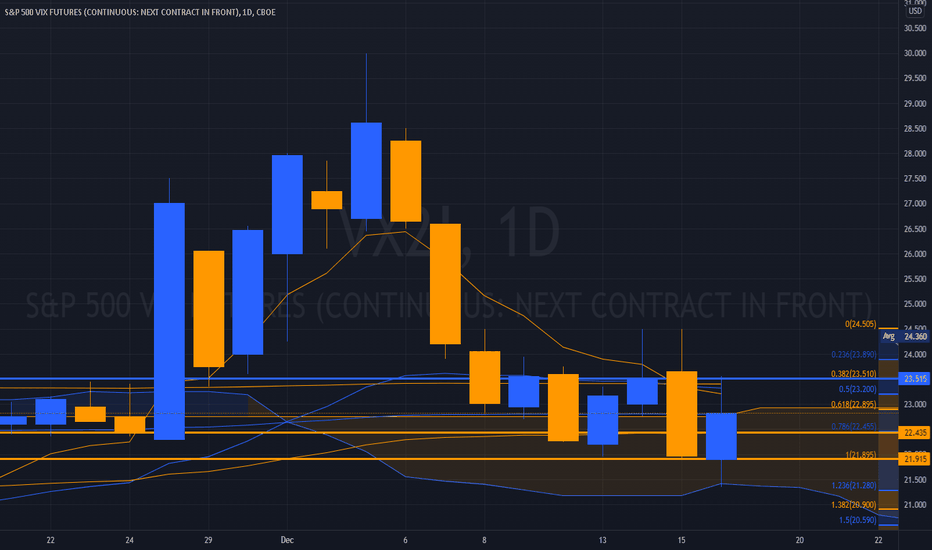Select the orange candle above the date 29
The image size is (932, 550).
pos(209,309)
